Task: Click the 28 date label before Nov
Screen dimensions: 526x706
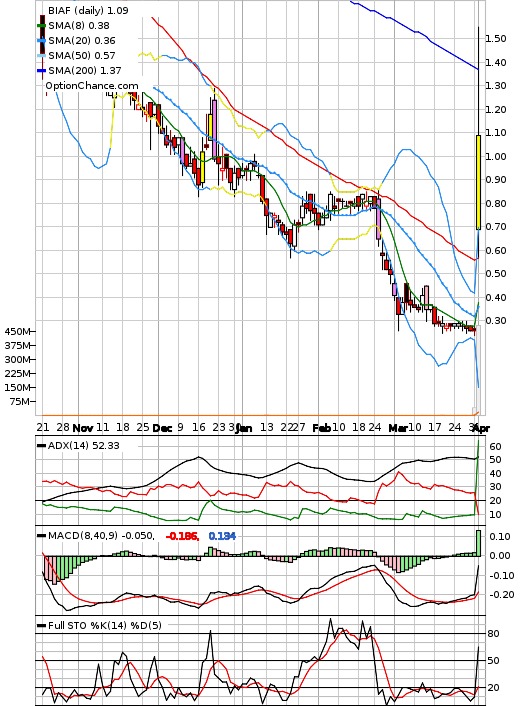Action: (x=63, y=427)
